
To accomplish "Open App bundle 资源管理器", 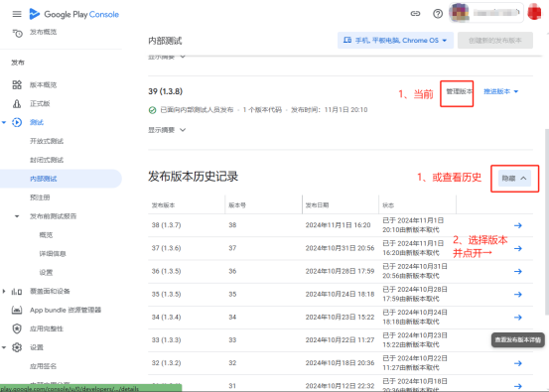I will (x=66, y=310).
